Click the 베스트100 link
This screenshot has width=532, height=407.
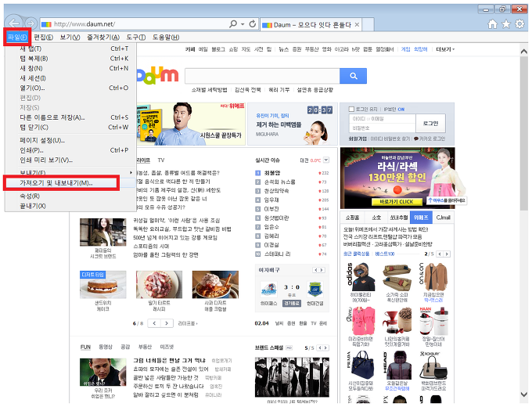pos(385,254)
